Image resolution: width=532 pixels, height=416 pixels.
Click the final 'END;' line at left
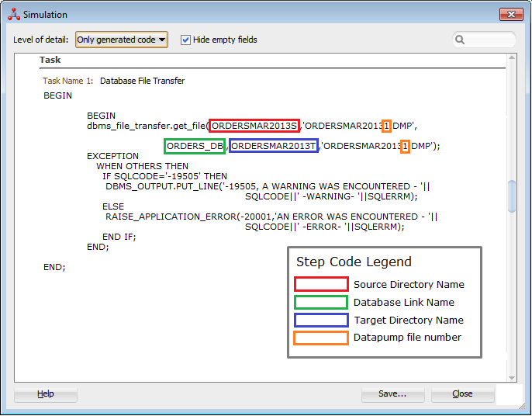(54, 267)
